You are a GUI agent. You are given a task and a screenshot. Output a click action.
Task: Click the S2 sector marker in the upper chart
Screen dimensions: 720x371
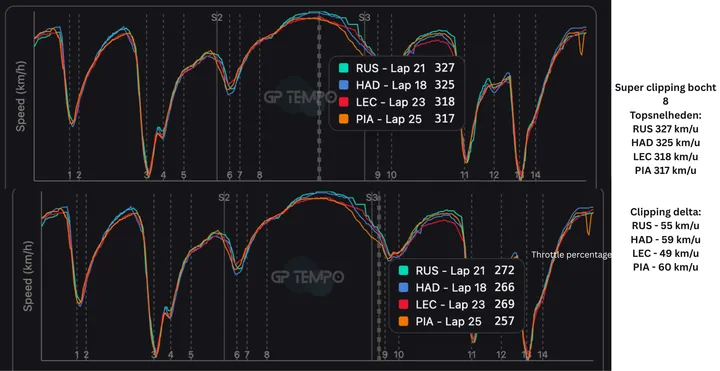coord(217,17)
